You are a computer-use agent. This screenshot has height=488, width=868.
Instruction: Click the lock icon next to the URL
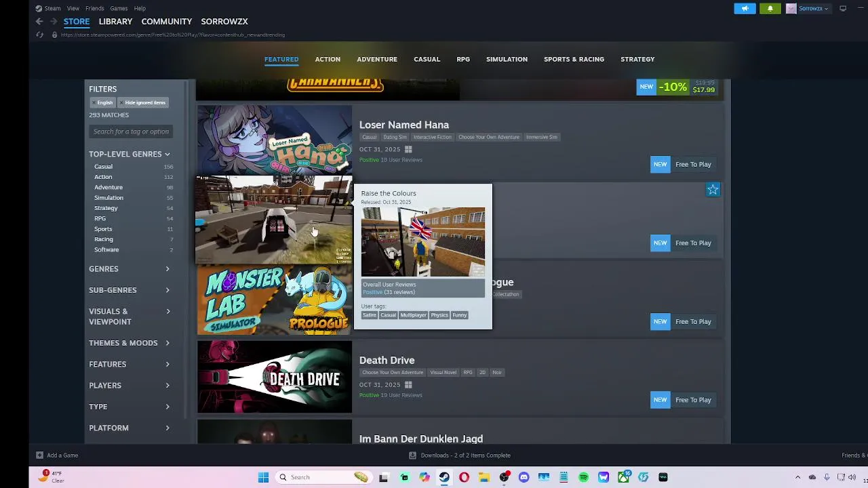click(x=54, y=35)
